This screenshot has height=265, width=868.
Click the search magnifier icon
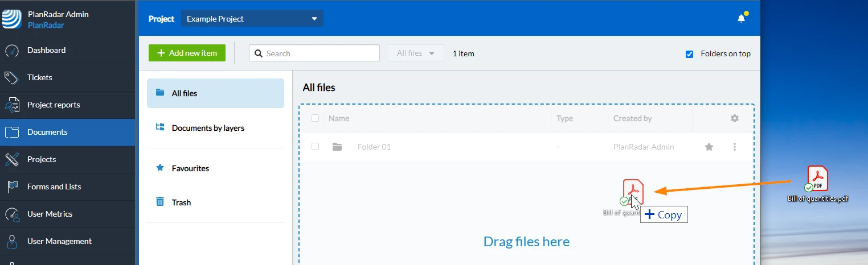click(259, 53)
